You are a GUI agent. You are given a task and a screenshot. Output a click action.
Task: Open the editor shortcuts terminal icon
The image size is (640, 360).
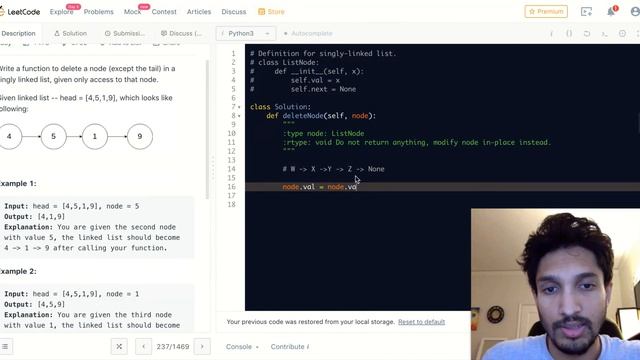tap(604, 33)
